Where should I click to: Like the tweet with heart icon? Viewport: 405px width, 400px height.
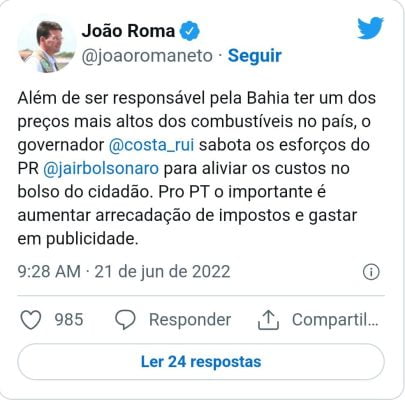[31, 320]
